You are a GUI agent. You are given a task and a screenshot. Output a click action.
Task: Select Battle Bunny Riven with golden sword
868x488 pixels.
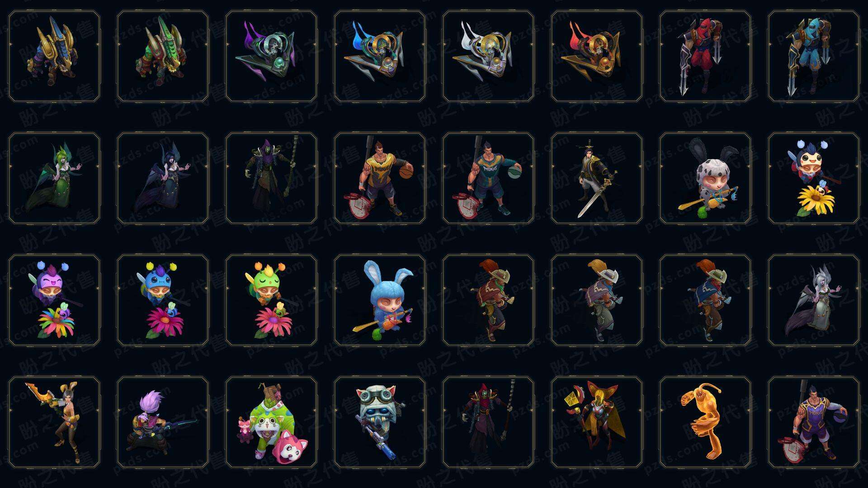click(54, 422)
